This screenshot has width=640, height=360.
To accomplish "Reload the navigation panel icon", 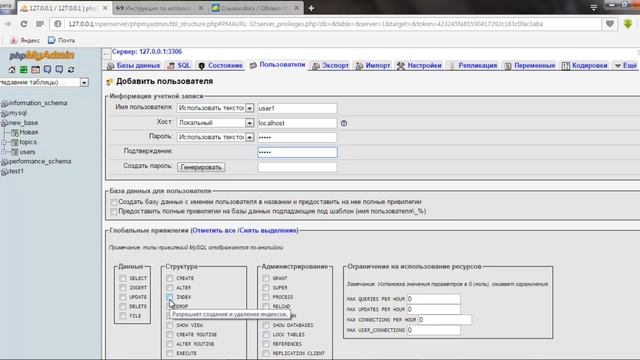I will pos(71,70).
